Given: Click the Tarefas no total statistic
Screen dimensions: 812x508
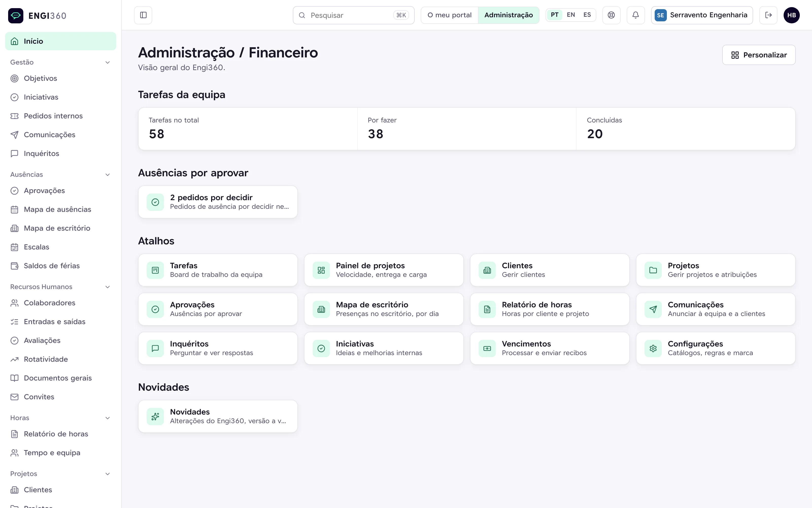Looking at the screenshot, I should [x=248, y=129].
